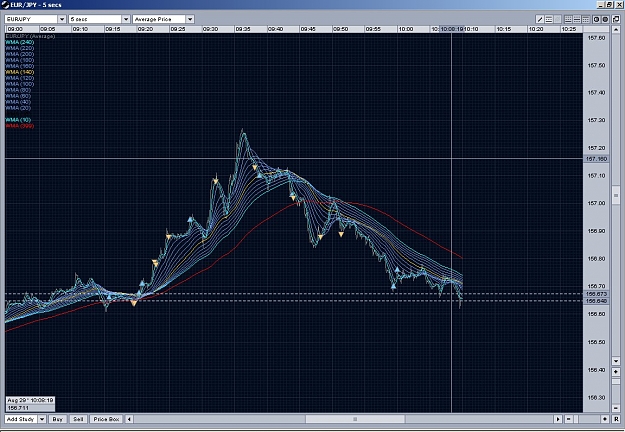625x432 pixels.
Task: Click the vertical scrollbar thumb
Action: (x=616, y=197)
